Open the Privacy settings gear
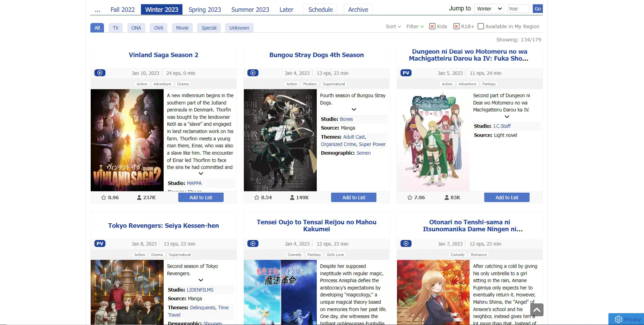 tap(619, 319)
